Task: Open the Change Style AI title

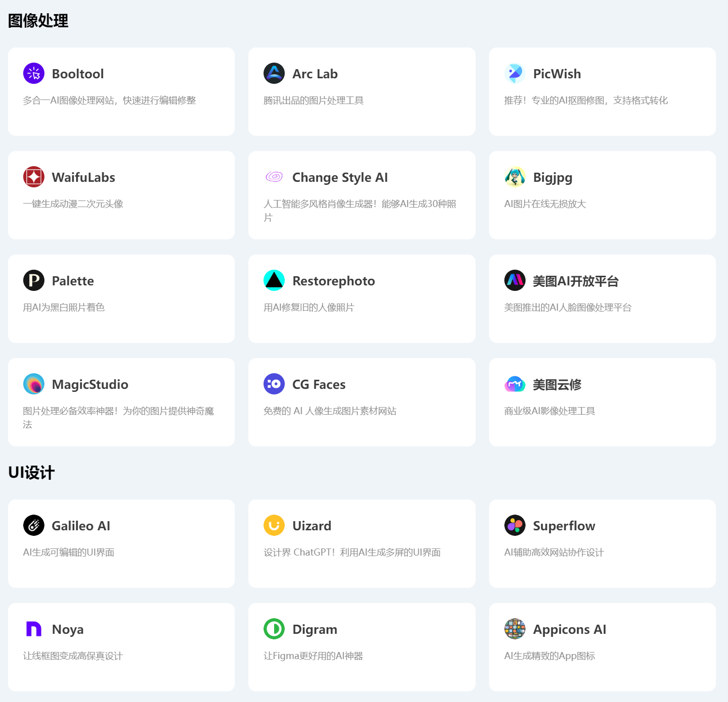Action: pyautogui.click(x=340, y=177)
